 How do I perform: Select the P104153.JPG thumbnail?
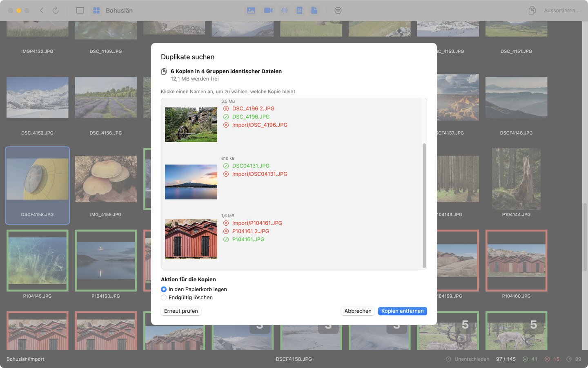click(x=106, y=260)
